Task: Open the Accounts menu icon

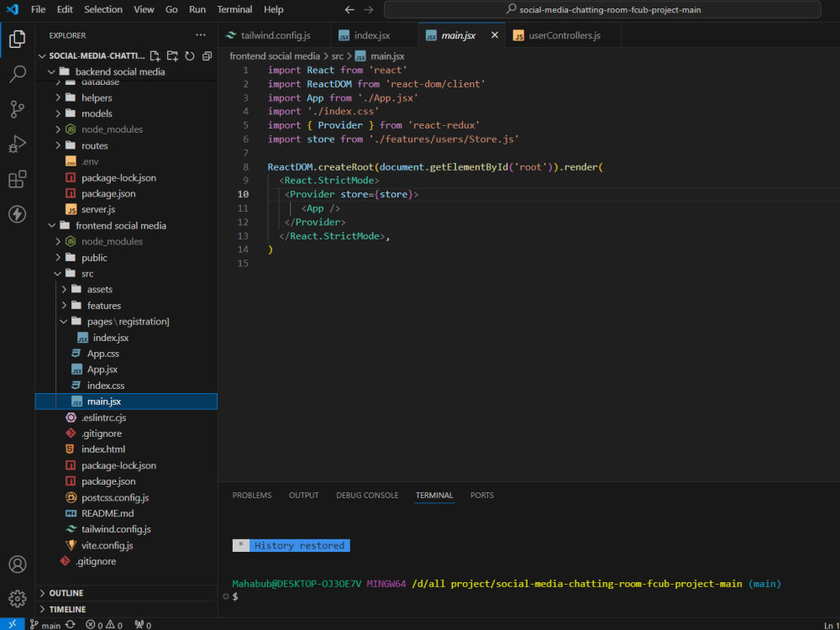Action: 17,564
